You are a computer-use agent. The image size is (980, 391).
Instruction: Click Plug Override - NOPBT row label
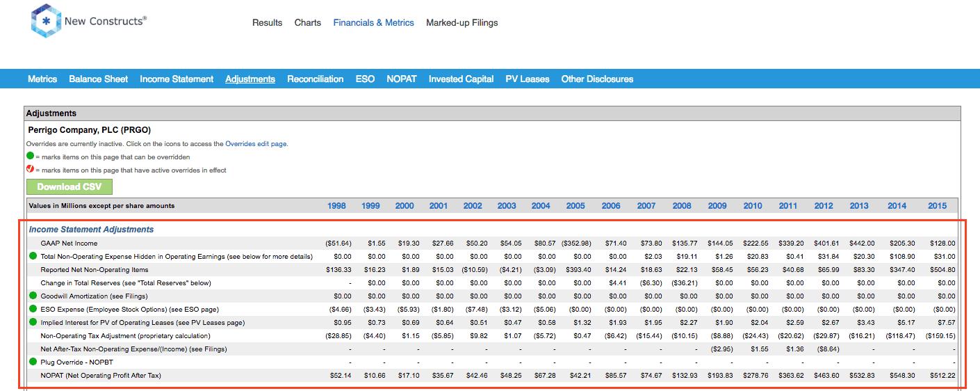pyautogui.click(x=78, y=362)
